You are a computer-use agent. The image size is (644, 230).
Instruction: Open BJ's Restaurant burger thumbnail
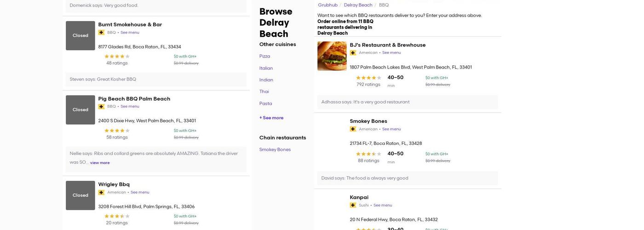pos(332,56)
